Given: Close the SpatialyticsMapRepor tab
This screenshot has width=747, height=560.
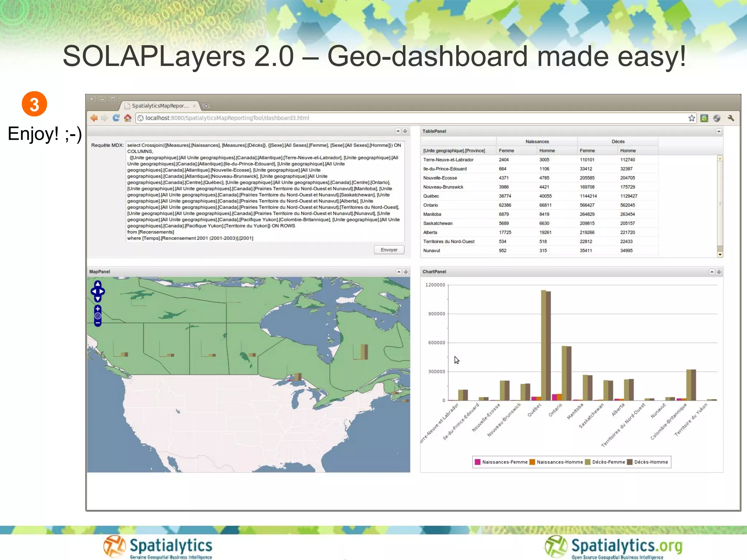Looking at the screenshot, I should click(x=194, y=106).
